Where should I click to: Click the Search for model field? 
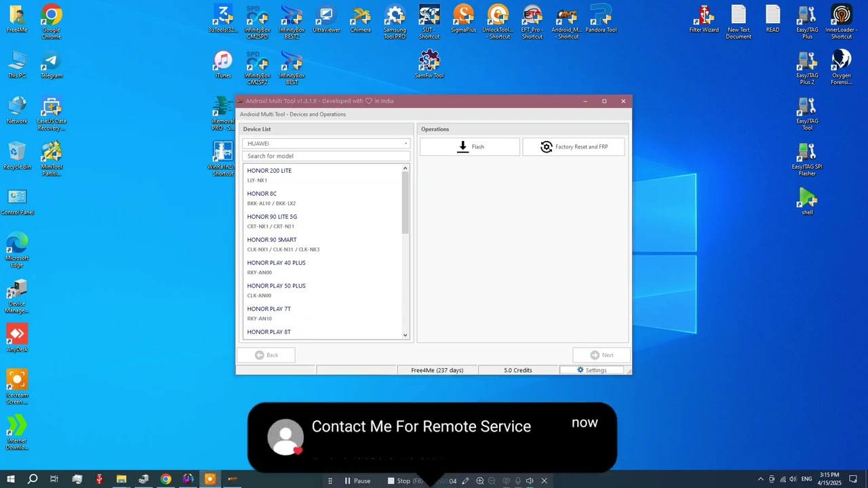326,156
